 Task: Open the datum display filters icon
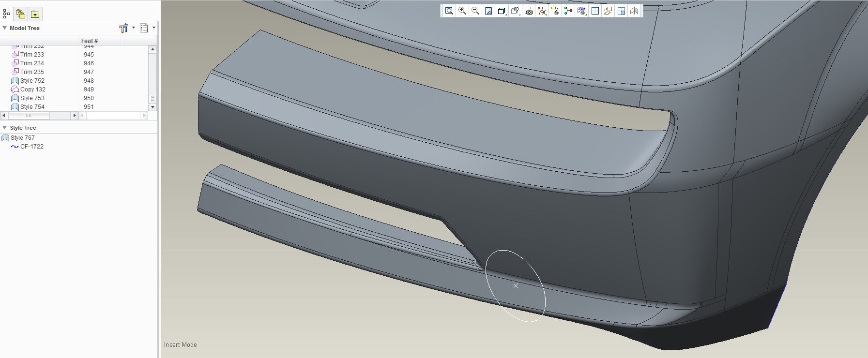(542, 11)
